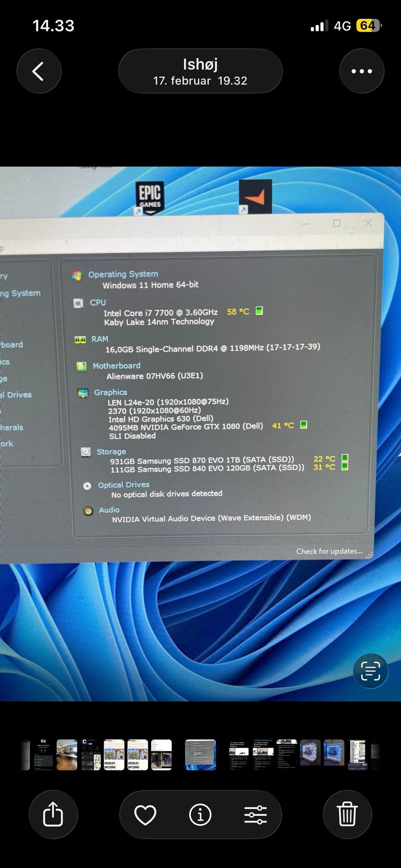The image size is (401, 868).
Task: Tap the Check for updates... link
Action: coord(329,551)
